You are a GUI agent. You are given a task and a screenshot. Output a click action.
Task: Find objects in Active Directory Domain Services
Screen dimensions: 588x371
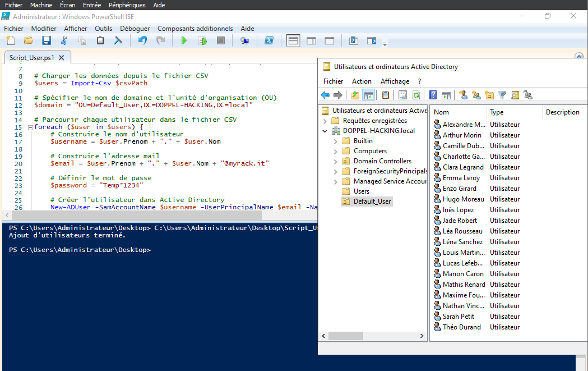tap(515, 95)
